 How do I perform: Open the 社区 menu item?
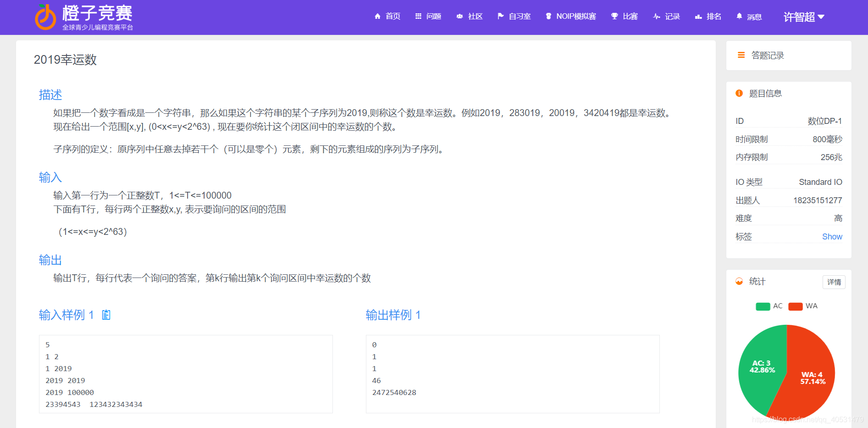tap(475, 17)
